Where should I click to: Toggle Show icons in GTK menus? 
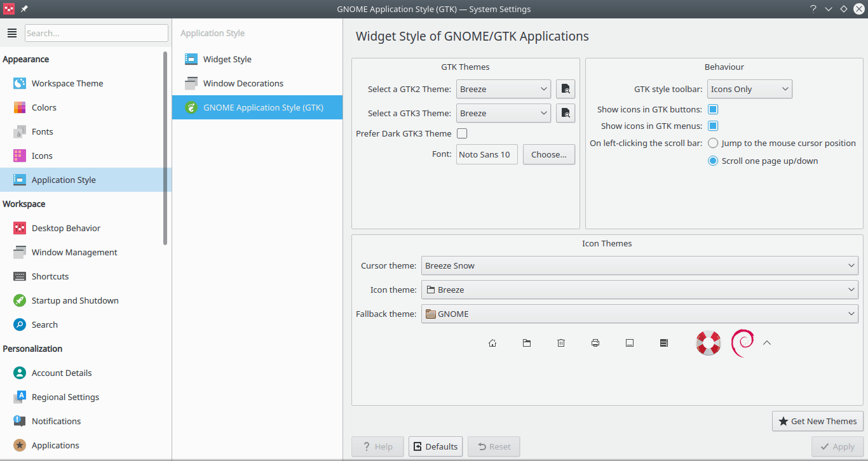(x=713, y=126)
